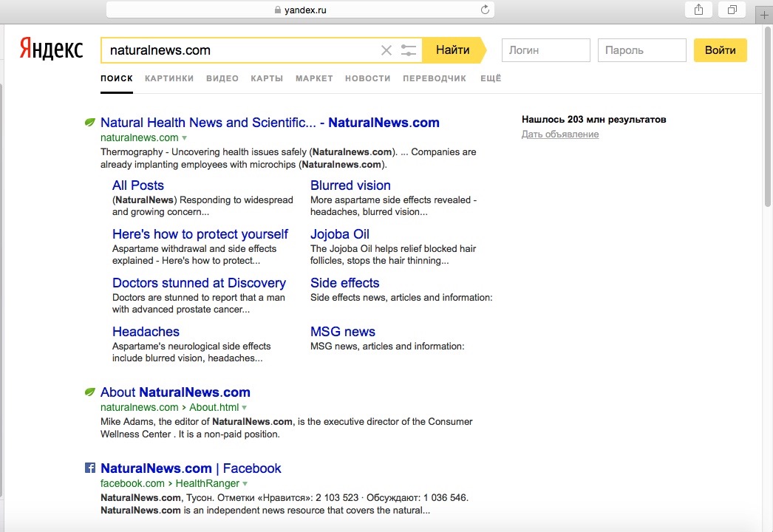Click the Facebook favicon icon

tap(90, 468)
